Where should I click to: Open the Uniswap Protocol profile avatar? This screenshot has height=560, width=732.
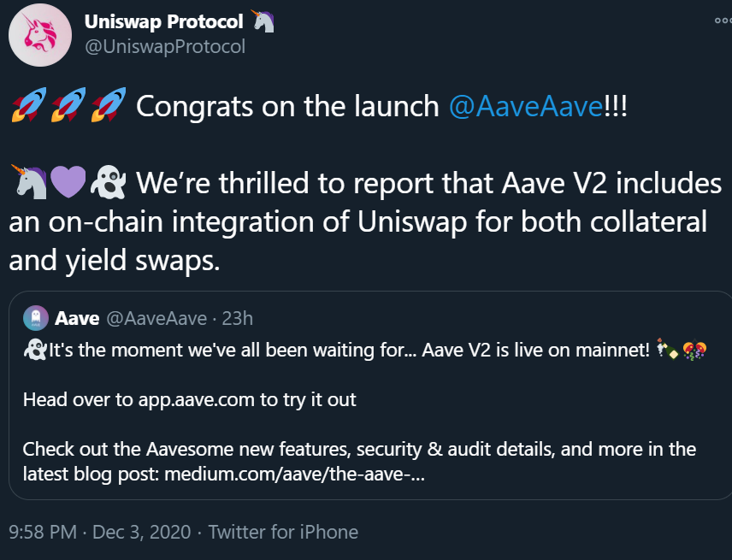40,35
